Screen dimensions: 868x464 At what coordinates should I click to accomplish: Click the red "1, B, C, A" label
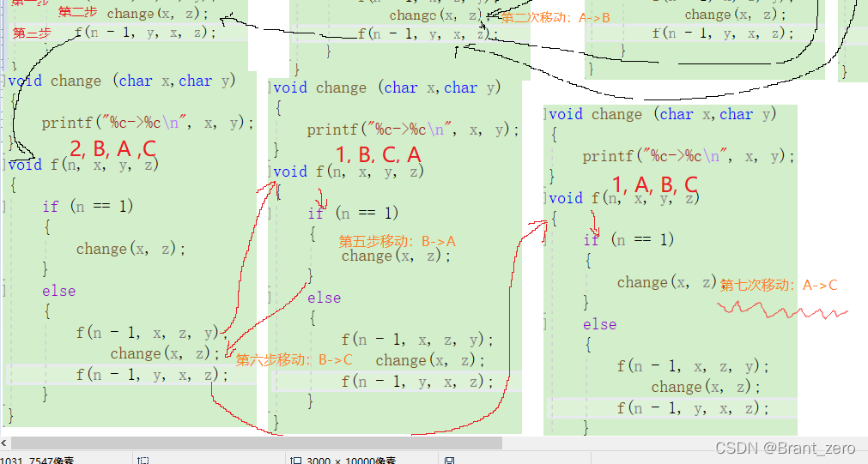[379, 155]
